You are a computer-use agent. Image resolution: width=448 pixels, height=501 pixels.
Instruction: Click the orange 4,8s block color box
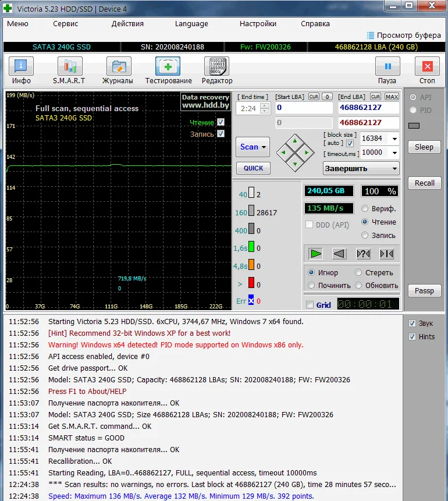pyautogui.click(x=251, y=265)
